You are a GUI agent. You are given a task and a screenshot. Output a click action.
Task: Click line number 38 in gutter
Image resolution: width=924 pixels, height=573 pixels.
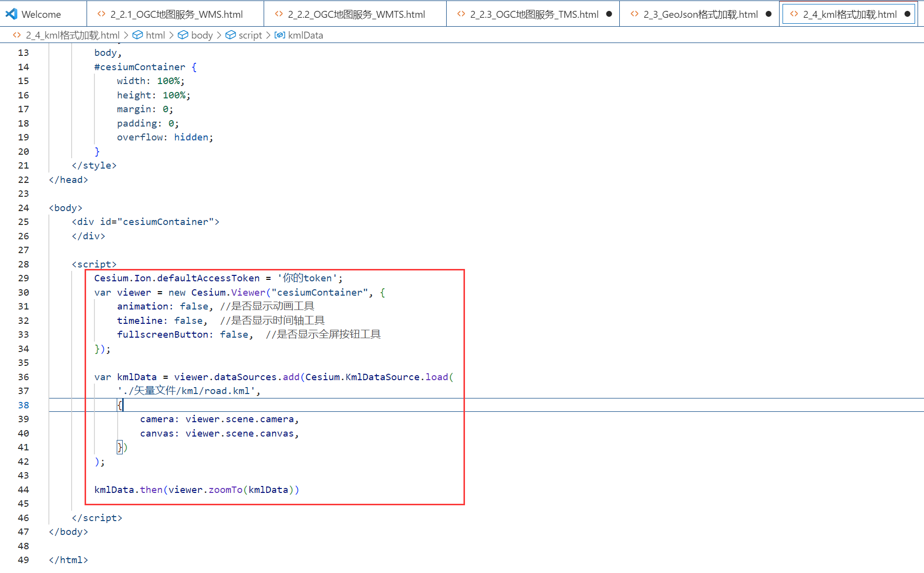click(x=23, y=405)
